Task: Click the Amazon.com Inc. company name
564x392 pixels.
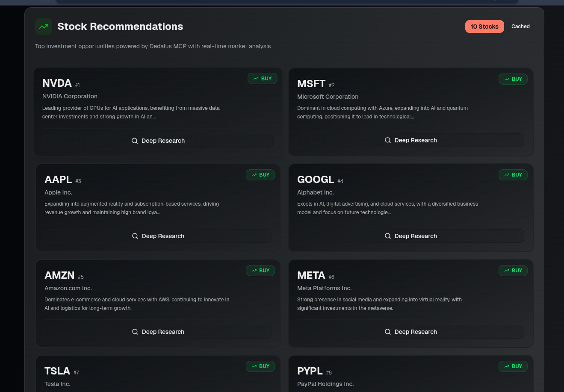Action: pos(68,288)
